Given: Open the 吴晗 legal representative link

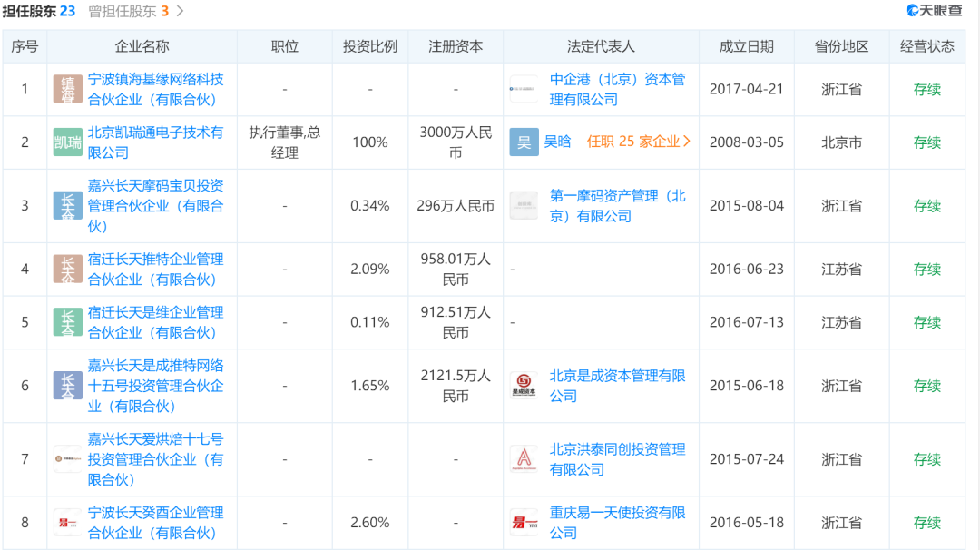Looking at the screenshot, I should pos(557,142).
